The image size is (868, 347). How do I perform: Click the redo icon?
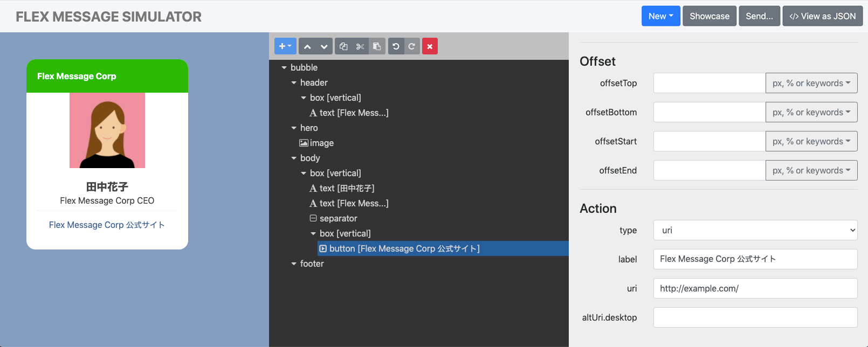click(412, 46)
